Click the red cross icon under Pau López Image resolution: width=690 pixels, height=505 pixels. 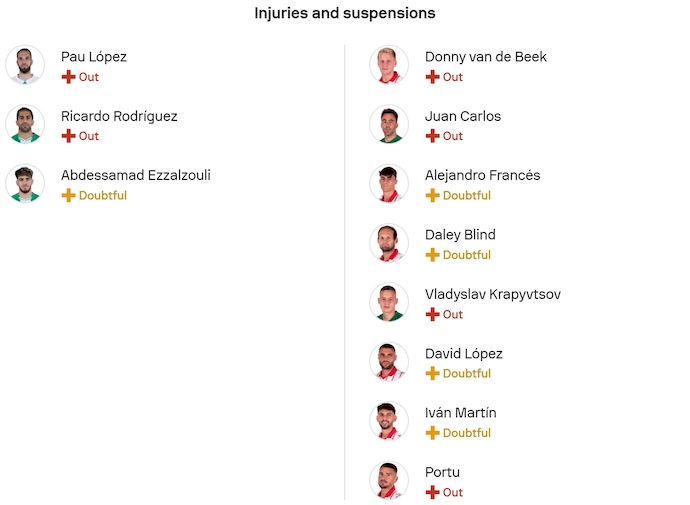point(68,77)
